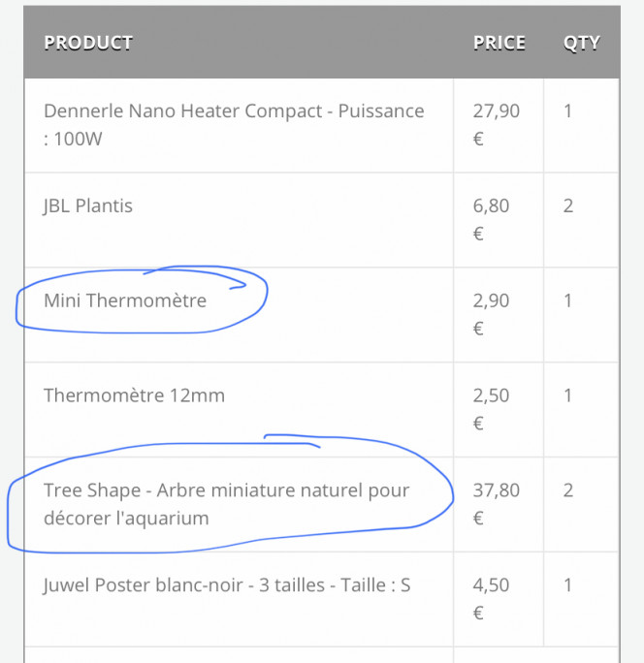Open the Thermomètre 12mm product
Image resolution: width=644 pixels, height=663 pixels.
pos(134,395)
